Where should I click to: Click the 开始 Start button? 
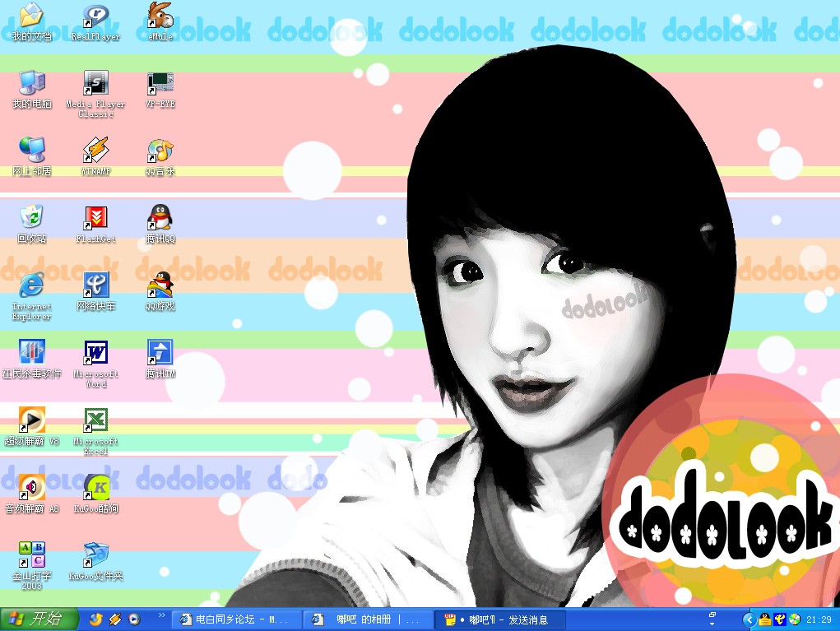pyautogui.click(x=39, y=619)
